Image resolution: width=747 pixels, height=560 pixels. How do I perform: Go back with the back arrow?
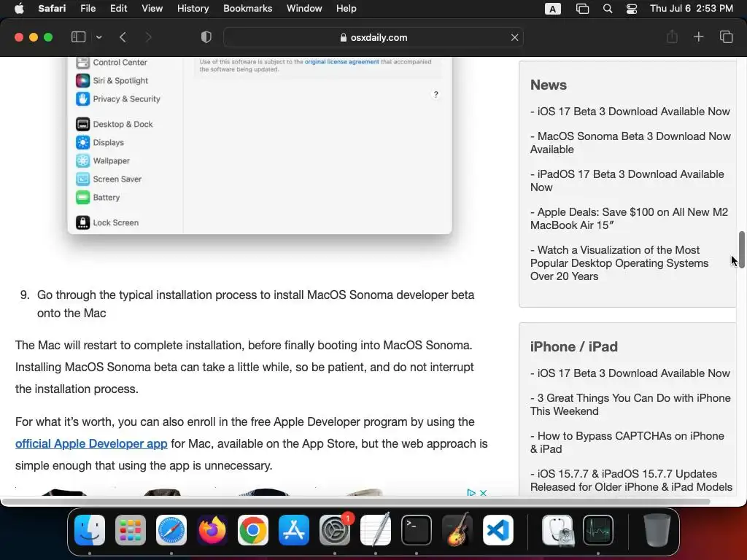[x=123, y=37]
